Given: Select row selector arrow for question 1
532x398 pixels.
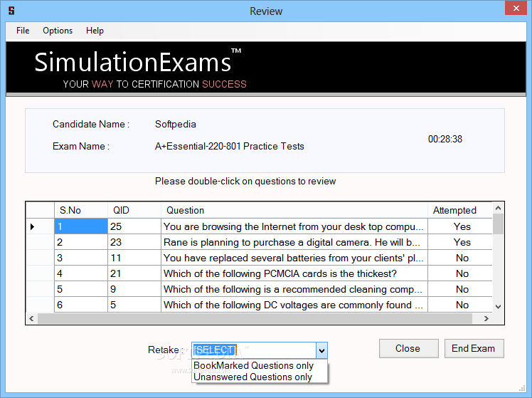Looking at the screenshot, I should (40, 226).
